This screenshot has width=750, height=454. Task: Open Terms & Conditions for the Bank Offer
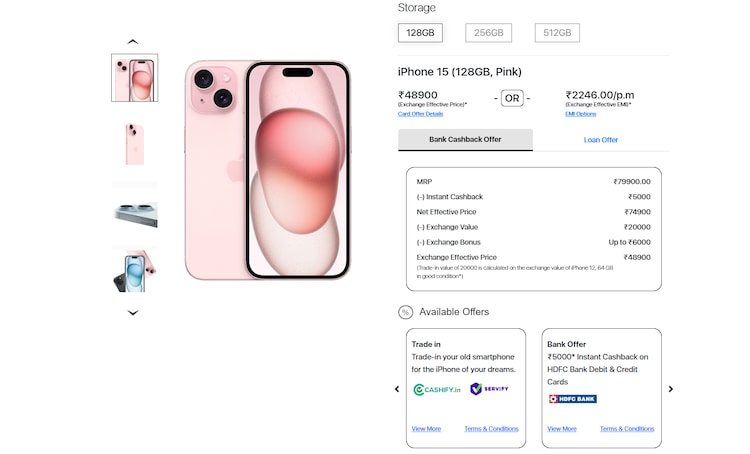627,429
